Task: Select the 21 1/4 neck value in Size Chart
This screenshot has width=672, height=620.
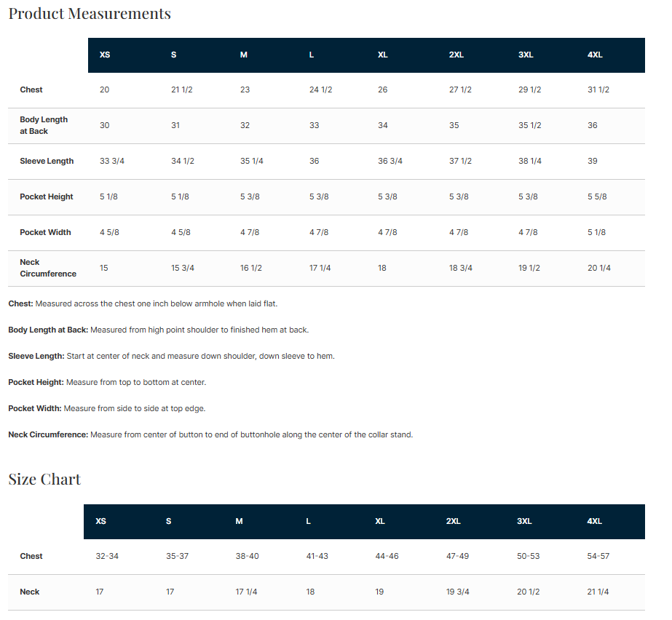Action: pyautogui.click(x=598, y=592)
